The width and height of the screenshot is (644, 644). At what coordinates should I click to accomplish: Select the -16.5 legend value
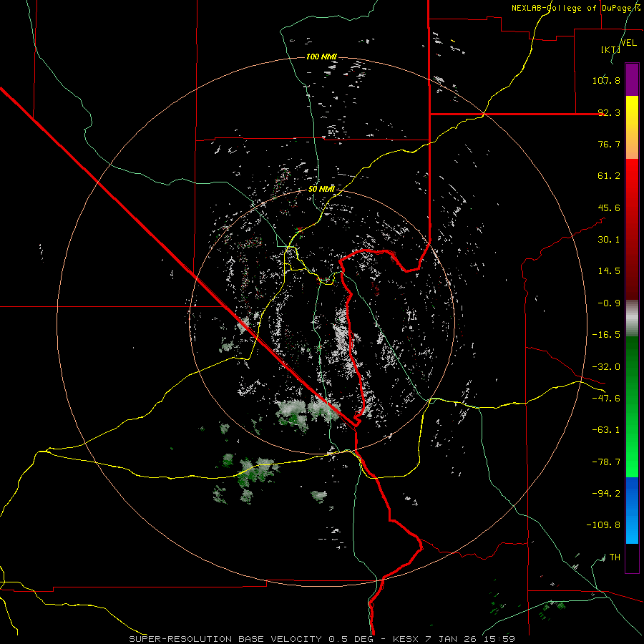606,335
